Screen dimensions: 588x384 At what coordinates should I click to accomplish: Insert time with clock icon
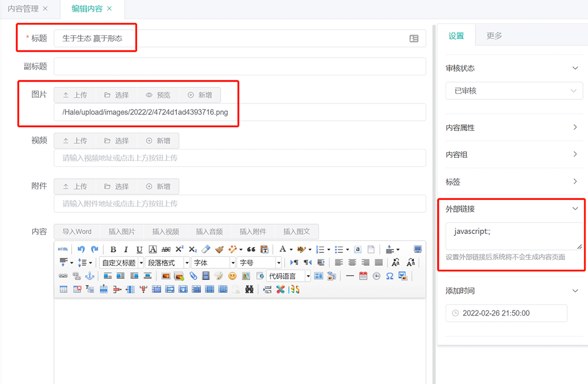point(377,277)
